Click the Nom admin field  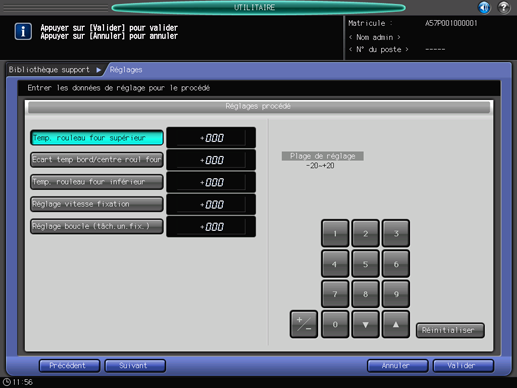click(x=374, y=37)
